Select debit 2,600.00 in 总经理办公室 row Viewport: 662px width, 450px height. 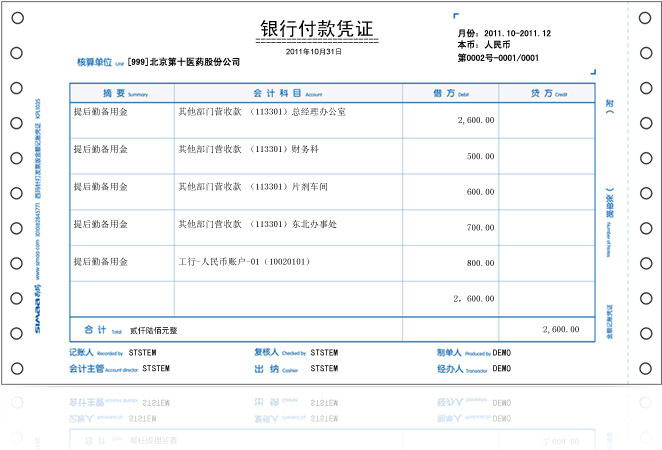[x=476, y=120]
